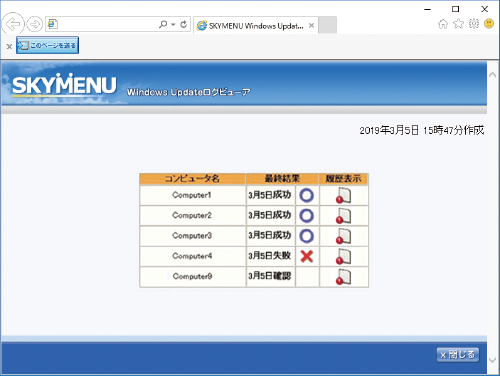Click the 履歴表示 column header
The image size is (500, 376).
tap(344, 179)
